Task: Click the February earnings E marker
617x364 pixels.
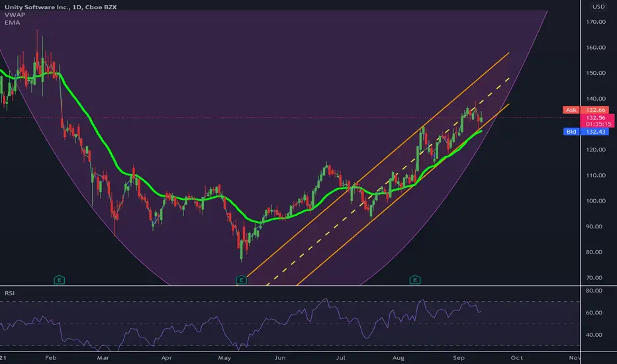Action: tap(59, 280)
